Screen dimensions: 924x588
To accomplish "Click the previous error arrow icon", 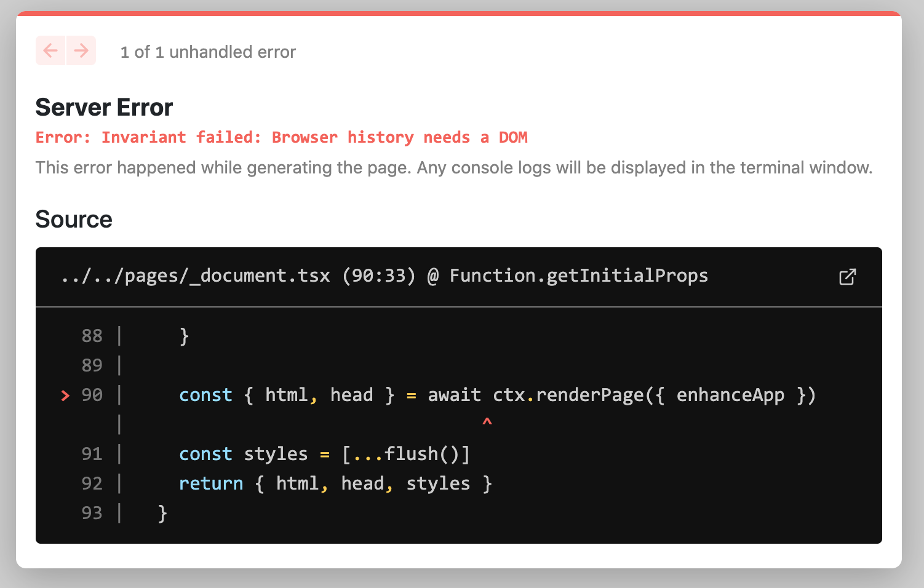I will [x=50, y=50].
